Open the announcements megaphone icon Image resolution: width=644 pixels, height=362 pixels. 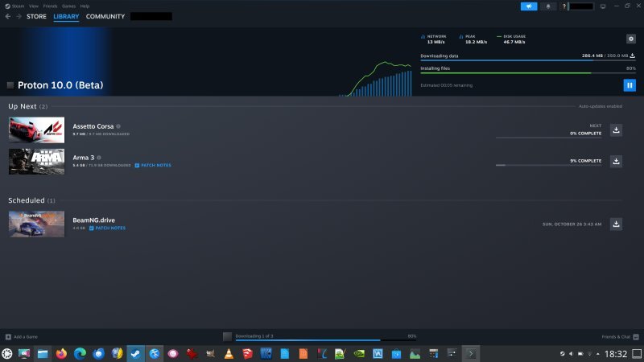529,6
